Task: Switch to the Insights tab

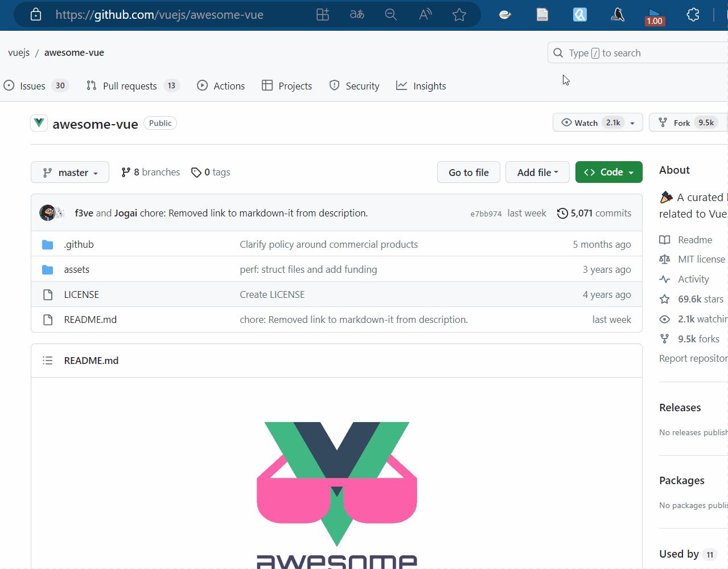Action: click(421, 85)
